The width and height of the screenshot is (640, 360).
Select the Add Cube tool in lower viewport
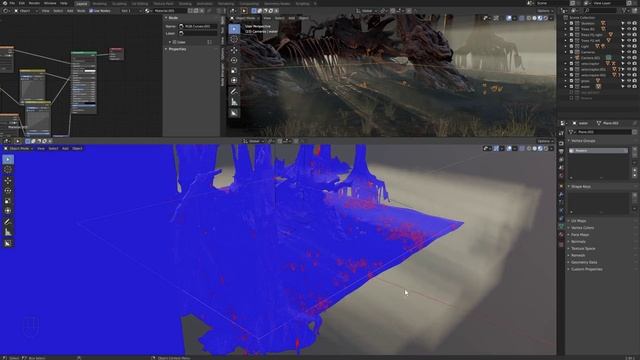[8, 243]
